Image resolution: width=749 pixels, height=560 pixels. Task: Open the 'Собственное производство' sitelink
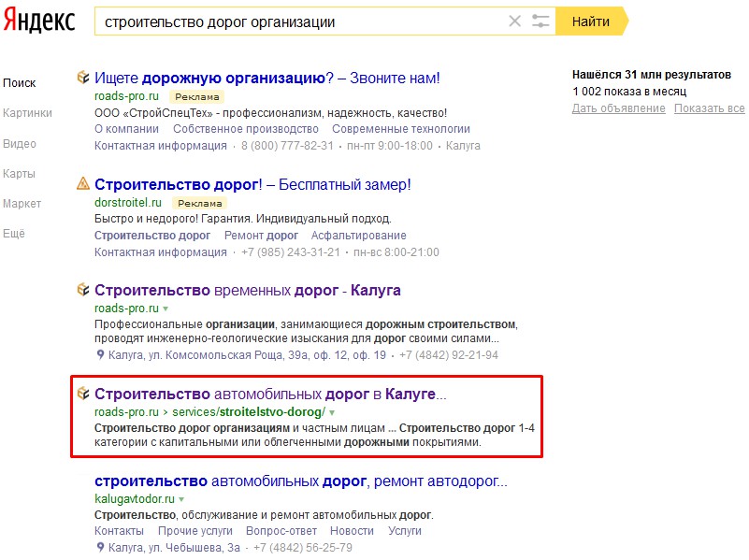[x=246, y=129]
